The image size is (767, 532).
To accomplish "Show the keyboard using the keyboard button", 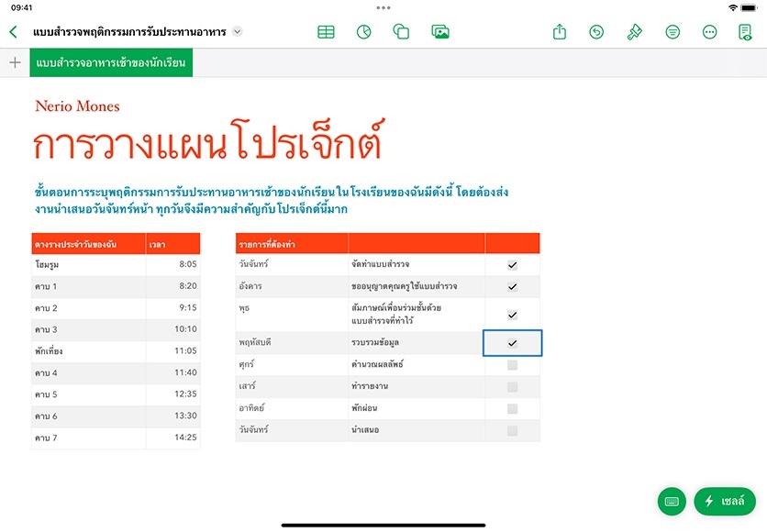I will tap(672, 501).
